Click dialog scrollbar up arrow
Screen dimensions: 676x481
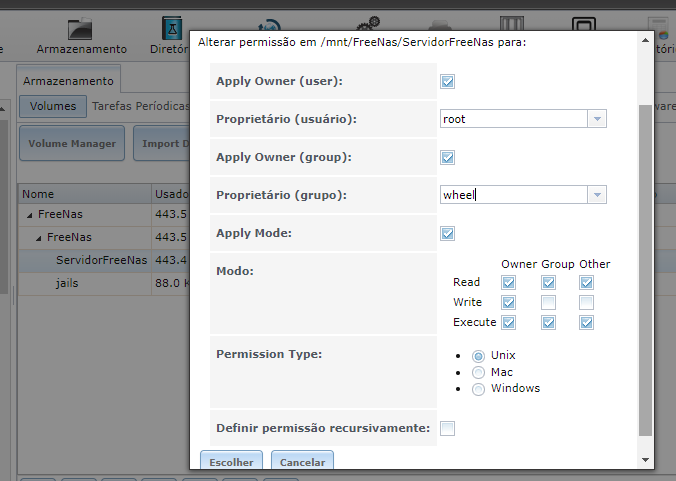tap(645, 41)
